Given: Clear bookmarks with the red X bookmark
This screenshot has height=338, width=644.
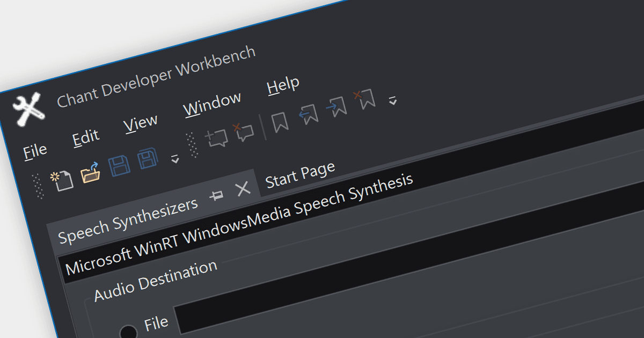Looking at the screenshot, I should coord(364,100).
